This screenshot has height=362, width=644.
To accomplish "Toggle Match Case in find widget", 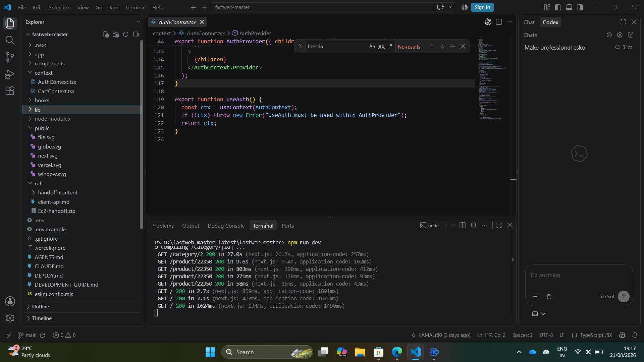I will (372, 47).
